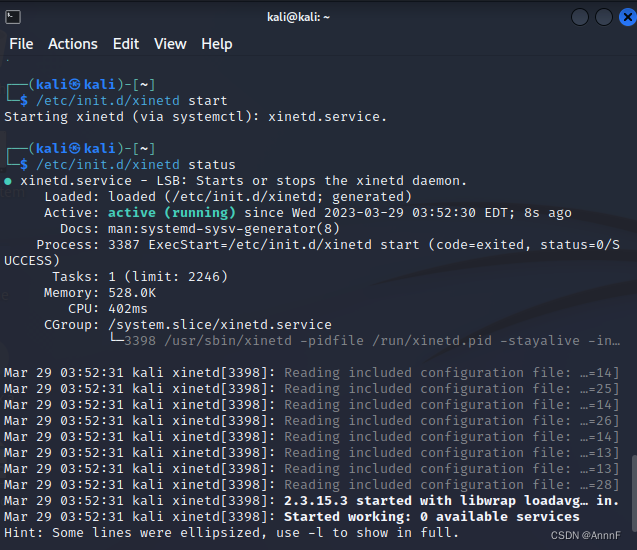Screen dimensions: 637x550
Task: Click the log line ending in '=25]'
Action: tap(312, 389)
